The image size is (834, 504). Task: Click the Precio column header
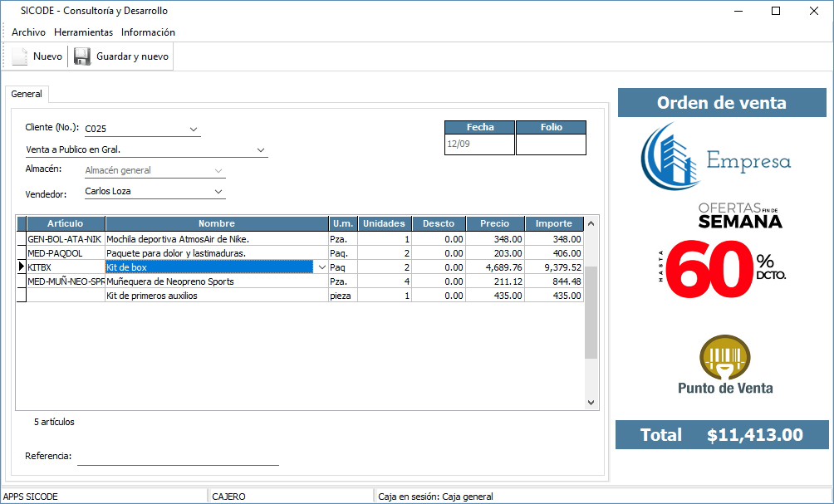click(494, 223)
